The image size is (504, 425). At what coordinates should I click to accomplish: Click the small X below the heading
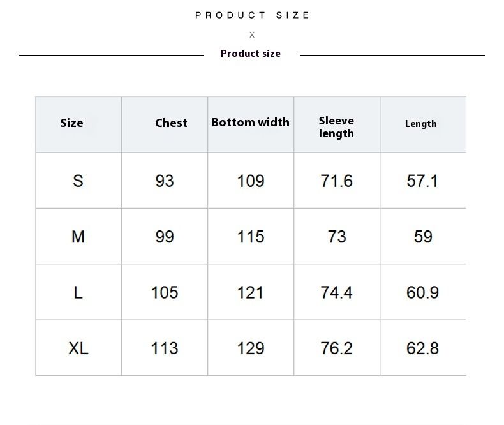coord(252,35)
